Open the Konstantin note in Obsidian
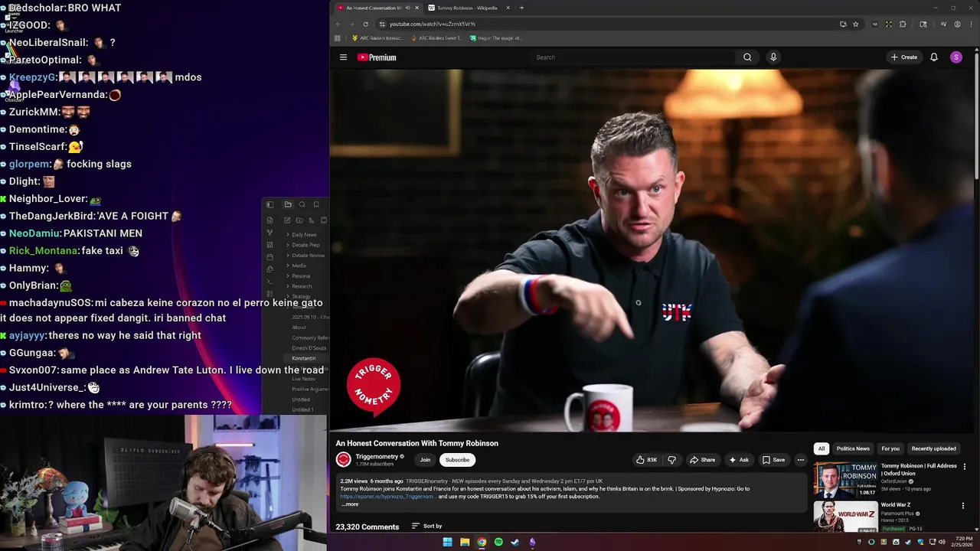Viewport: 980px width, 551px height. tap(303, 358)
